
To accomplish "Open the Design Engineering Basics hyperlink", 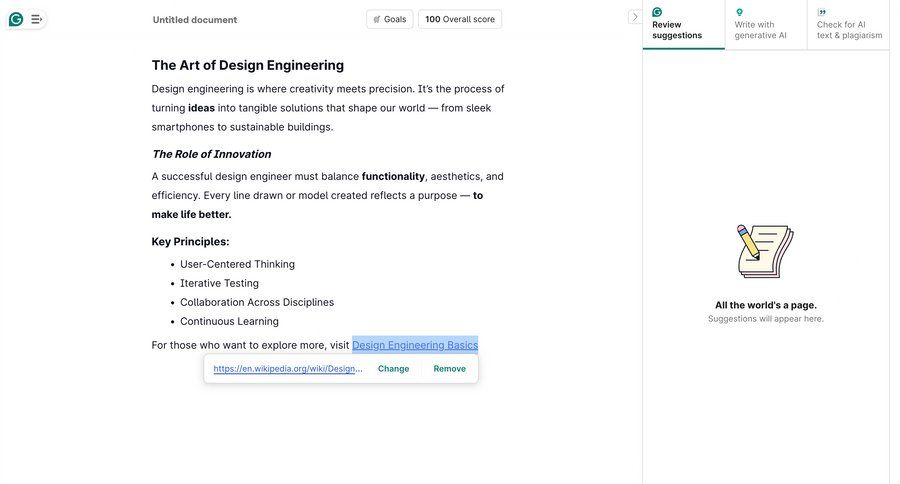I will (415, 345).
